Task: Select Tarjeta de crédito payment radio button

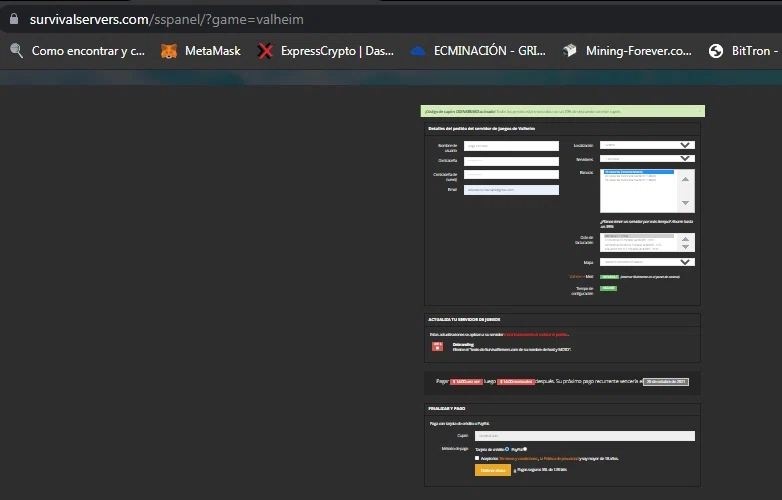Action: [507, 449]
